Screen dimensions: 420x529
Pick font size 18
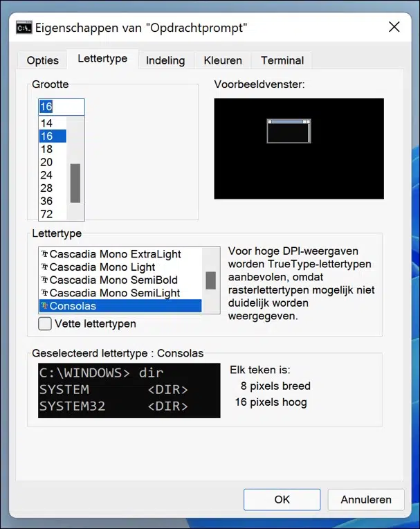(53, 149)
